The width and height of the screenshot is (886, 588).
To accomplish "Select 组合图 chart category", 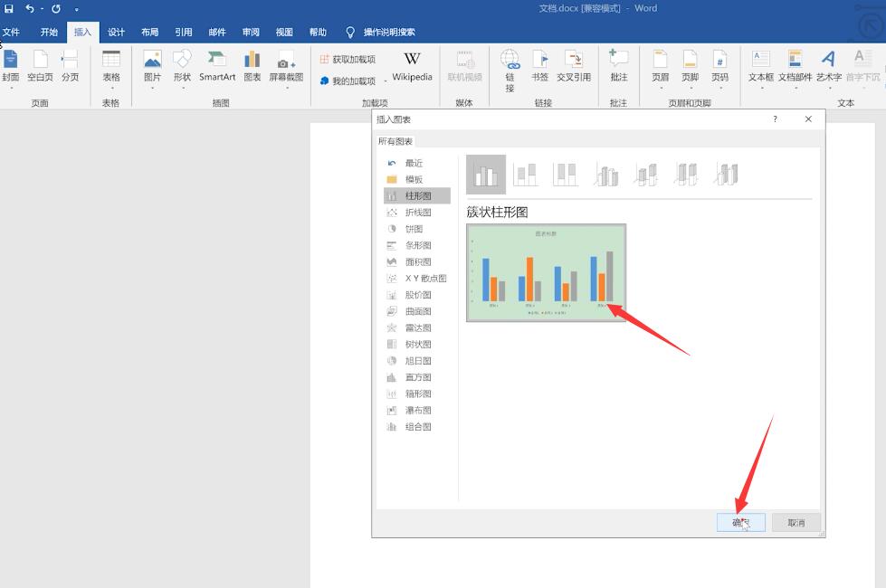I will pyautogui.click(x=417, y=426).
